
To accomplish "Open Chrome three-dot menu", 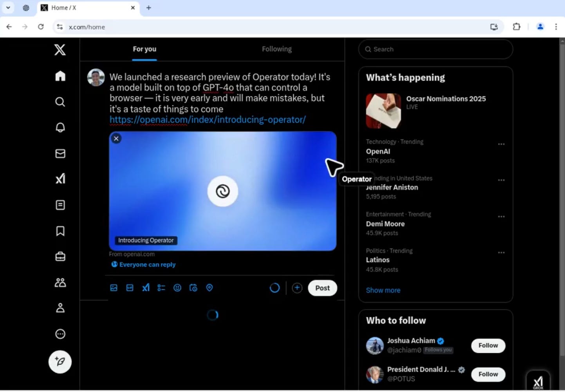I will (x=556, y=27).
